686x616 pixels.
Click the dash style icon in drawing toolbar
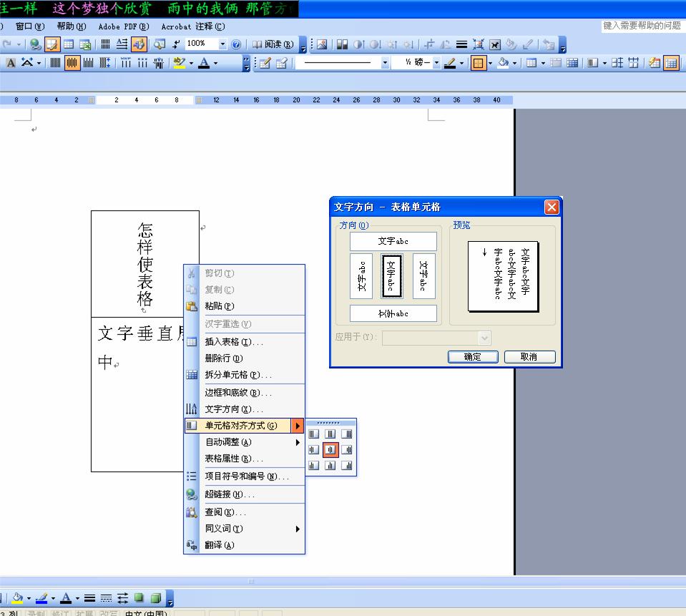(x=106, y=598)
